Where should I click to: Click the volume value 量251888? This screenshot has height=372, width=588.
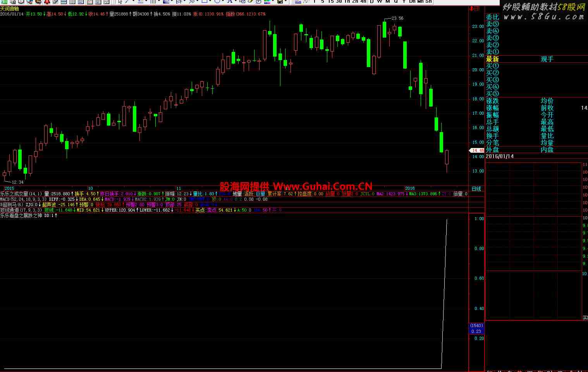click(x=119, y=14)
